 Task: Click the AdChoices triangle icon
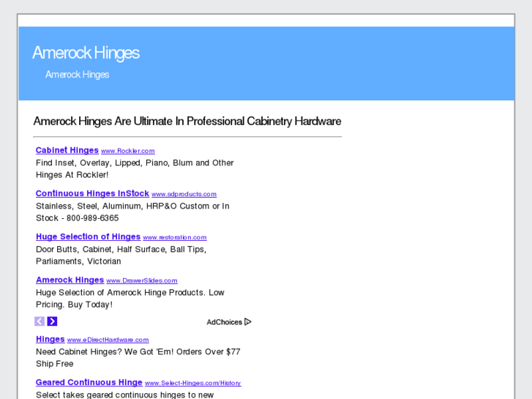point(248,321)
